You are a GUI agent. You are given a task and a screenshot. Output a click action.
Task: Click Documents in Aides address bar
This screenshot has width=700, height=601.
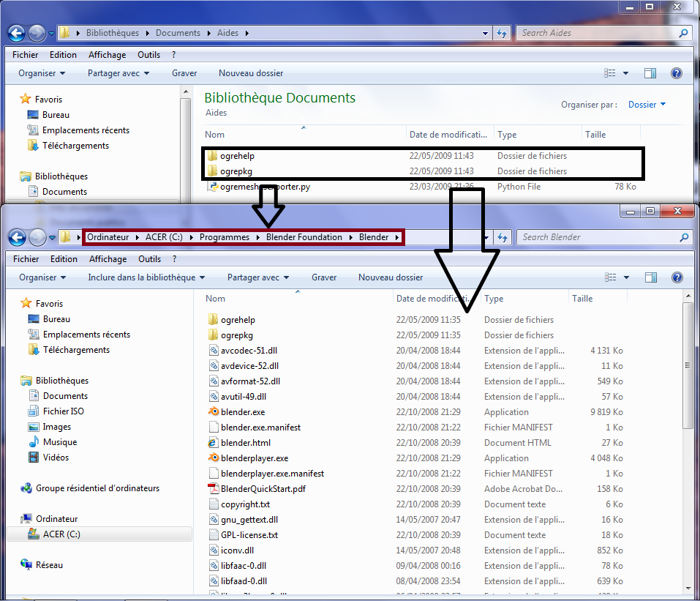pos(178,33)
